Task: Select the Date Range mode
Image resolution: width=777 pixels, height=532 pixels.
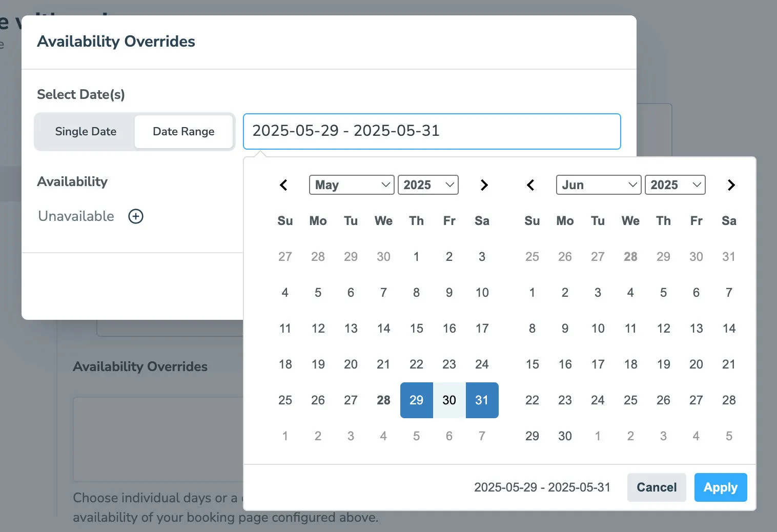Action: [x=183, y=132]
